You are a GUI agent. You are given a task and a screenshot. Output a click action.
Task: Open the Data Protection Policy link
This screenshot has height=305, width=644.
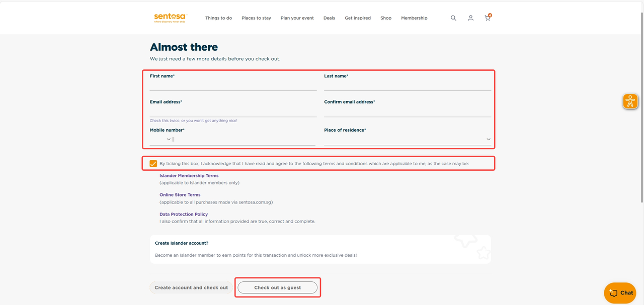pos(183,214)
